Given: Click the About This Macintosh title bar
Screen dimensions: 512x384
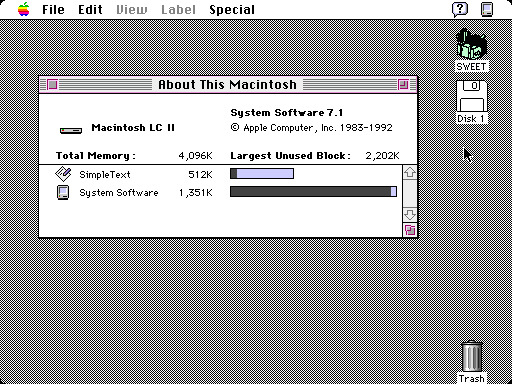Looking at the screenshot, I should coord(228,85).
